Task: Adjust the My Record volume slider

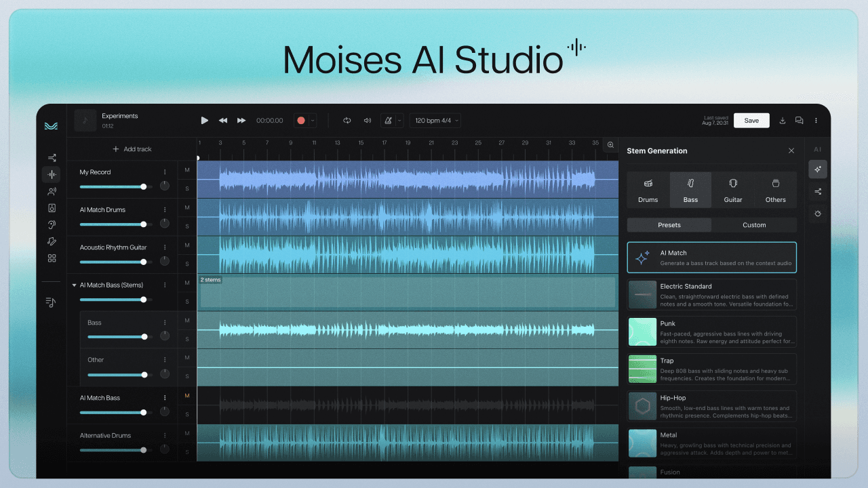Action: pos(116,186)
